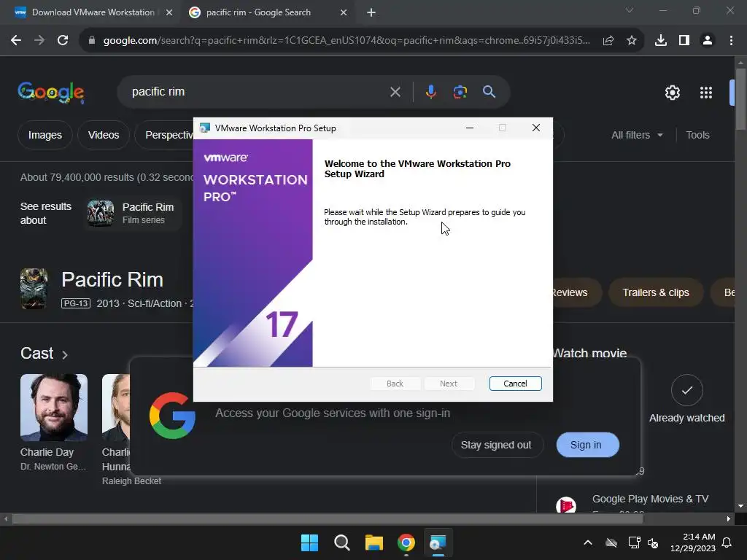This screenshot has width=747, height=560.
Task: Open Windows taskbar search
Action: click(x=341, y=542)
